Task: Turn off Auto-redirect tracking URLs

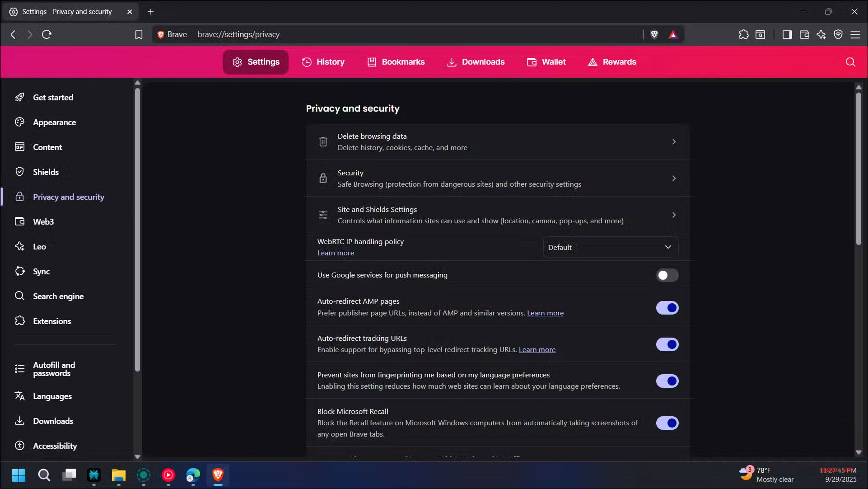Action: click(x=667, y=344)
